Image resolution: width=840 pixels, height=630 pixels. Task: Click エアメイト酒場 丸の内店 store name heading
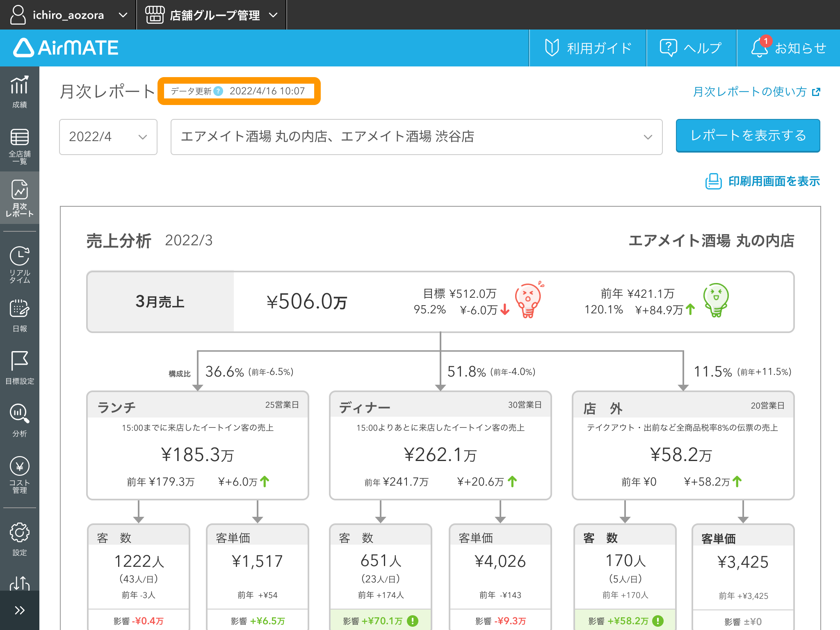click(711, 241)
